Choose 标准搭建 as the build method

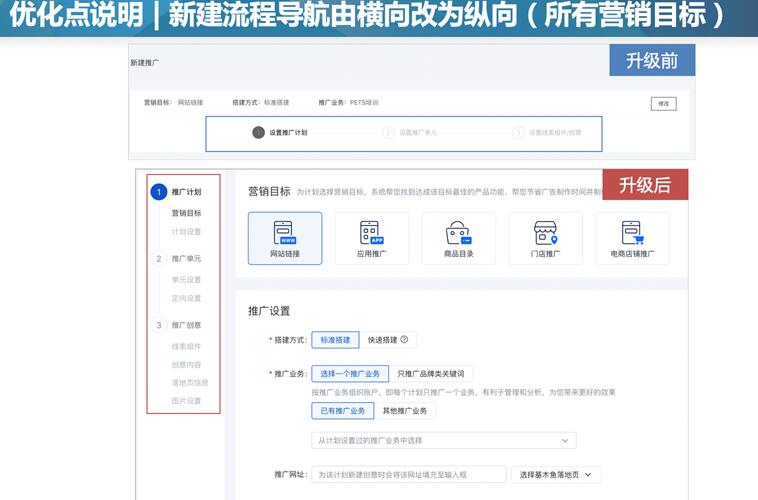point(335,340)
